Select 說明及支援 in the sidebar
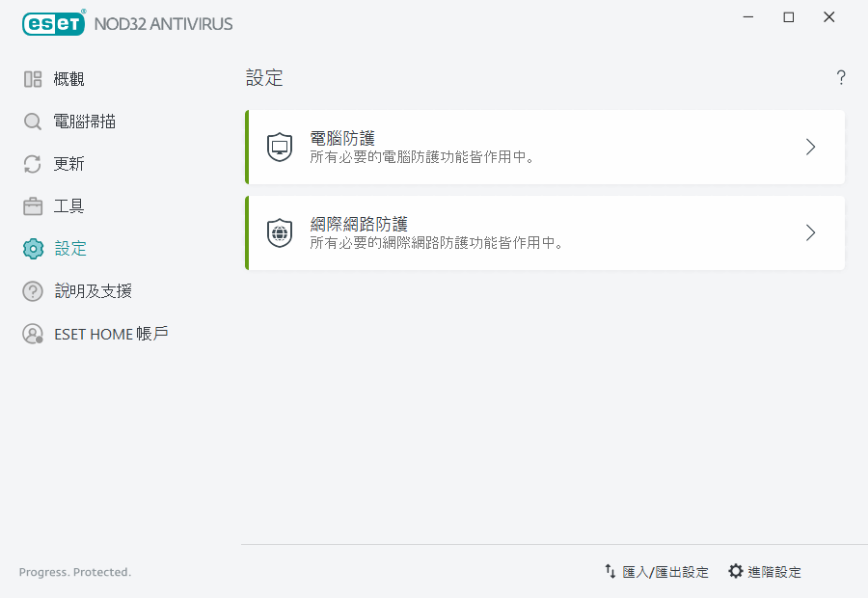The image size is (868, 598). pos(94,291)
